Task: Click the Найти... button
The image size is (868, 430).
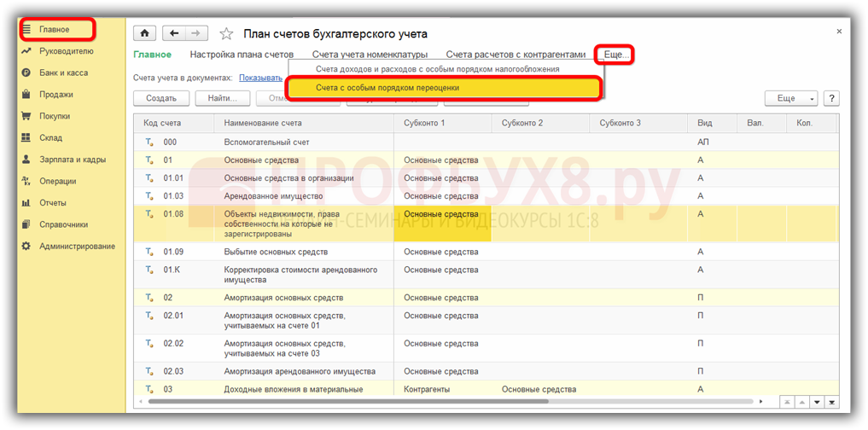Action: 223,98
